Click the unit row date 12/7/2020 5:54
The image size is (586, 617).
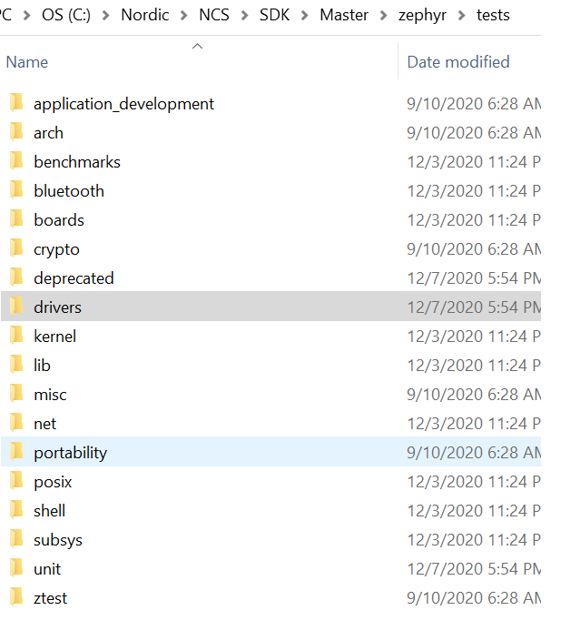tap(474, 569)
